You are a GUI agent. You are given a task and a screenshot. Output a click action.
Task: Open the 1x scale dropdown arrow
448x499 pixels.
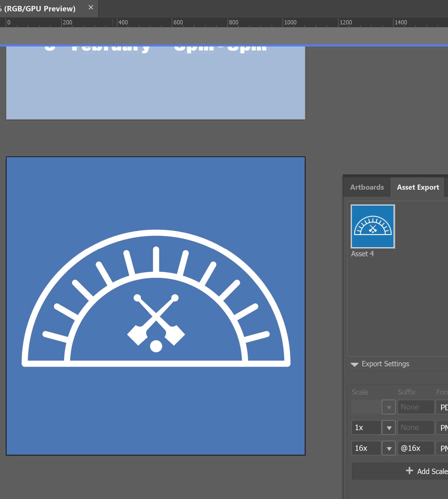[389, 428]
